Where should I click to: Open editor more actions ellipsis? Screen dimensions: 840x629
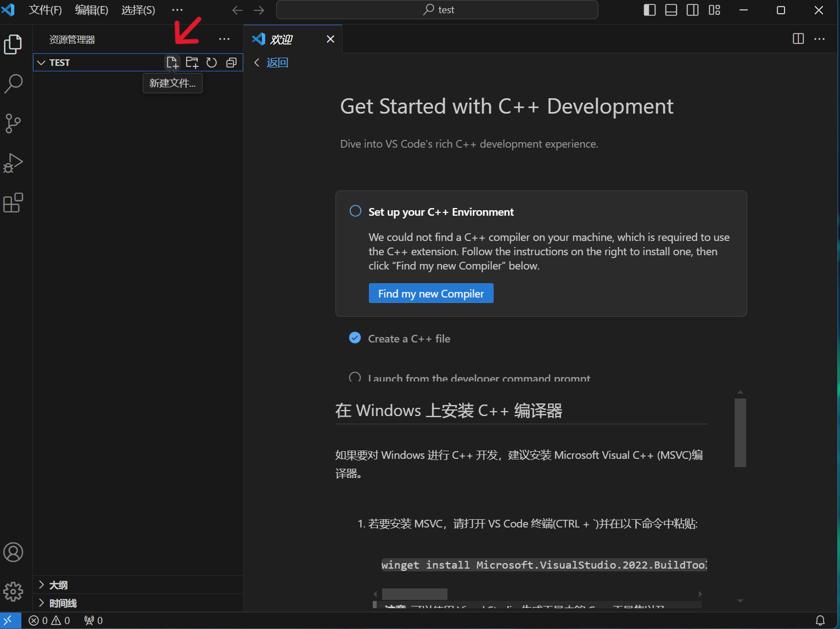coord(820,38)
